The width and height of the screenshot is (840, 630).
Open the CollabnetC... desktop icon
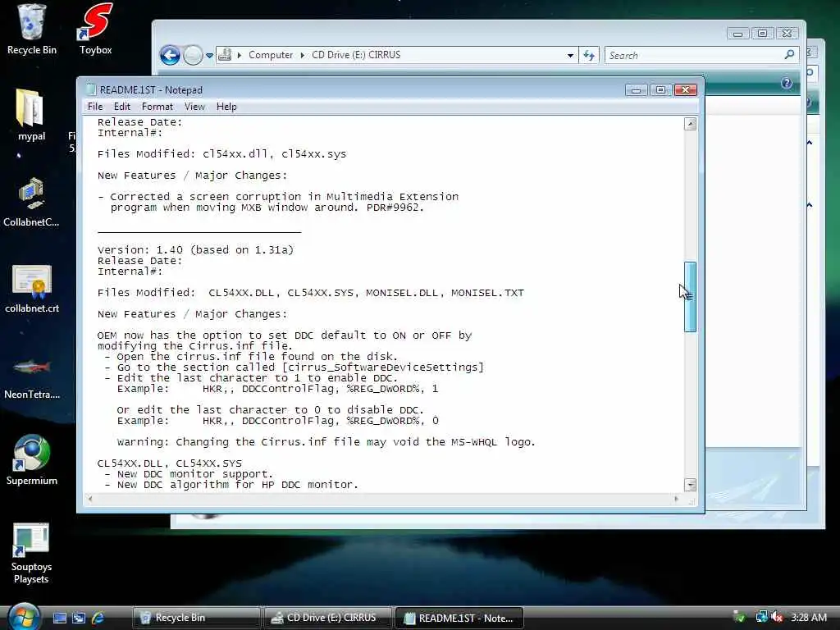click(31, 201)
